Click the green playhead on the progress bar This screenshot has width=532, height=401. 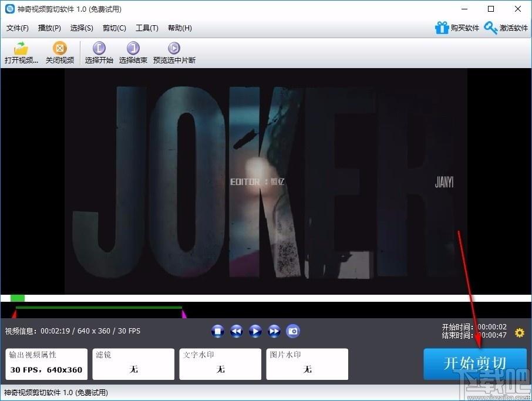(17, 298)
